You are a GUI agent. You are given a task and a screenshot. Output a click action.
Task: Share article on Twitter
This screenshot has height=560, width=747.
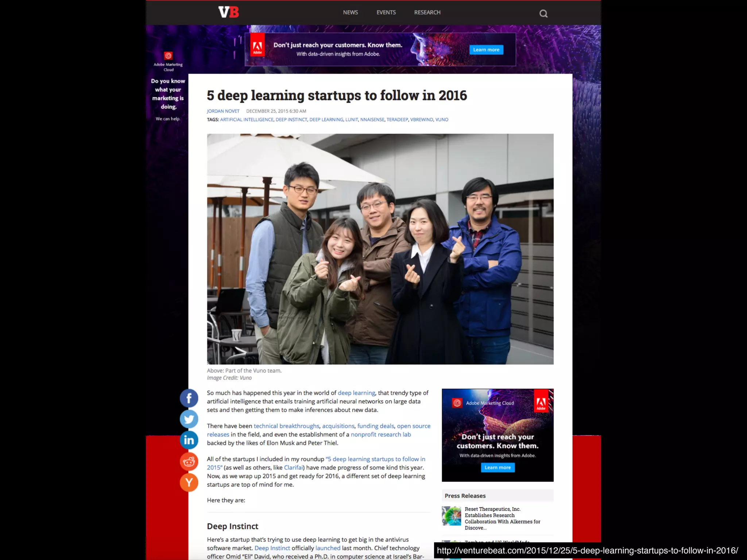pyautogui.click(x=189, y=419)
